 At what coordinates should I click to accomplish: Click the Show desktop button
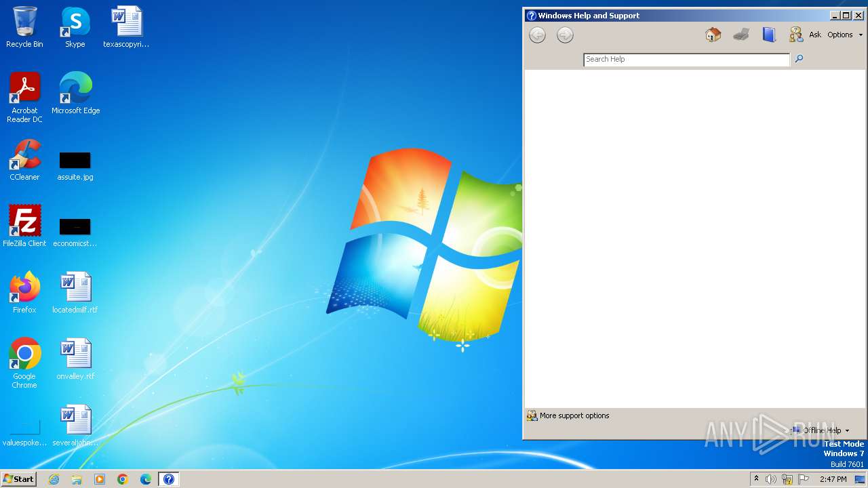[861, 479]
